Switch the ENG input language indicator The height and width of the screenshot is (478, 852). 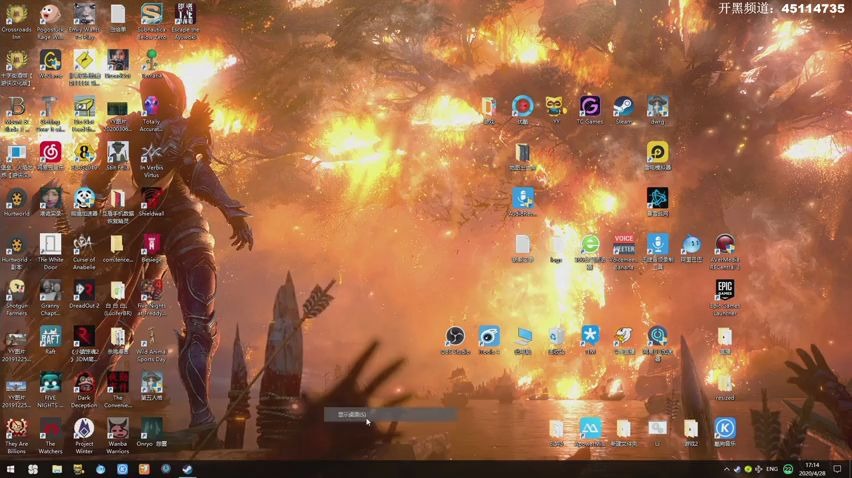point(772,469)
